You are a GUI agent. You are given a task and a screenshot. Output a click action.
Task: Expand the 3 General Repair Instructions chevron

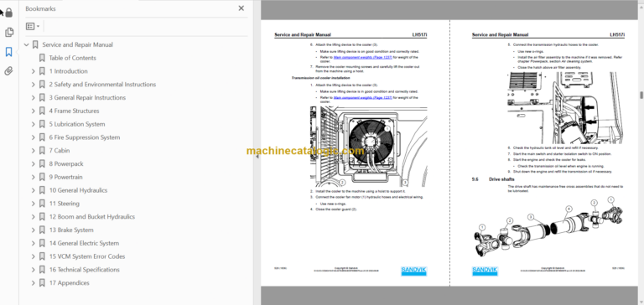[34, 98]
